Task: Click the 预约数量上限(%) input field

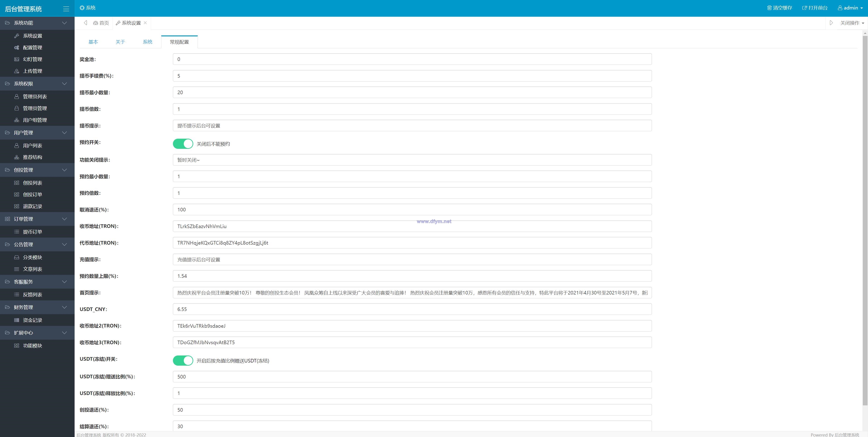Action: click(x=412, y=276)
